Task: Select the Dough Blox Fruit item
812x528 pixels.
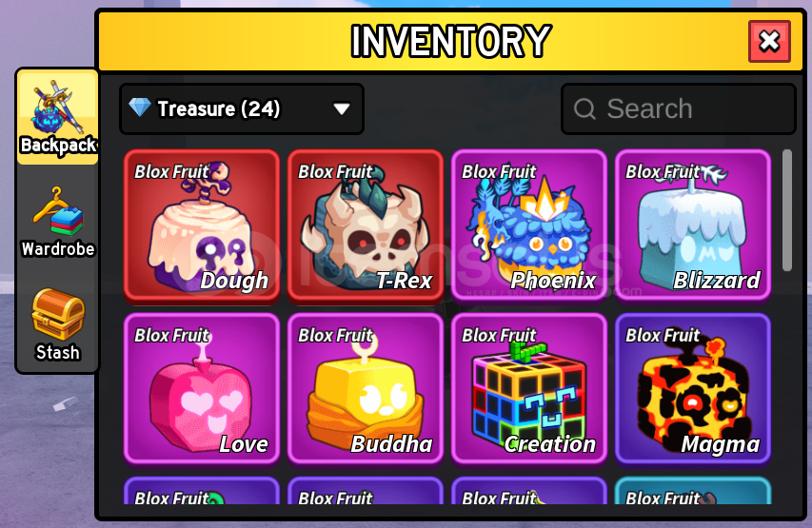Action: (202, 225)
